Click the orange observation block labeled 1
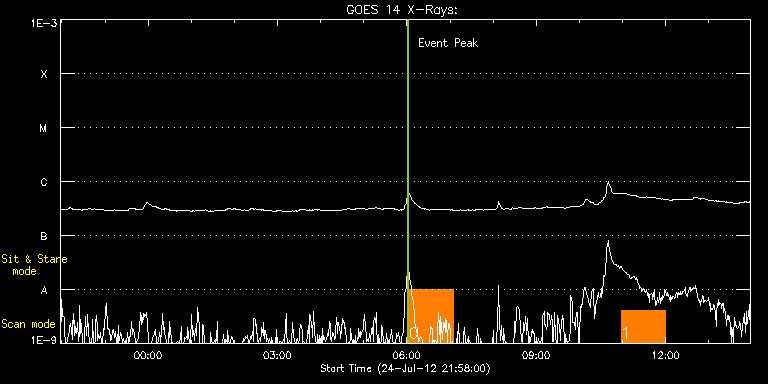The image size is (768, 384). pos(643,326)
